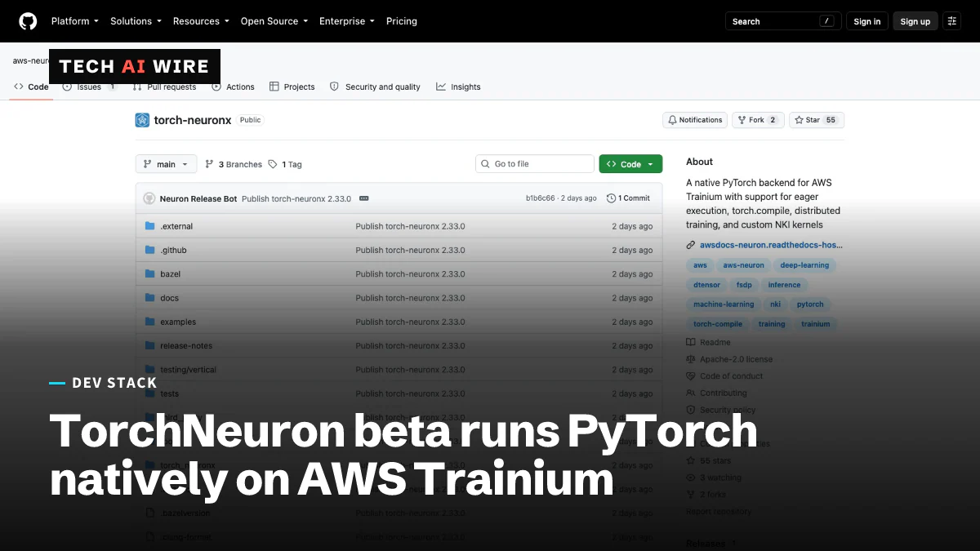Viewport: 980px width, 551px height.
Task: Click the Go to file input
Action: [535, 164]
